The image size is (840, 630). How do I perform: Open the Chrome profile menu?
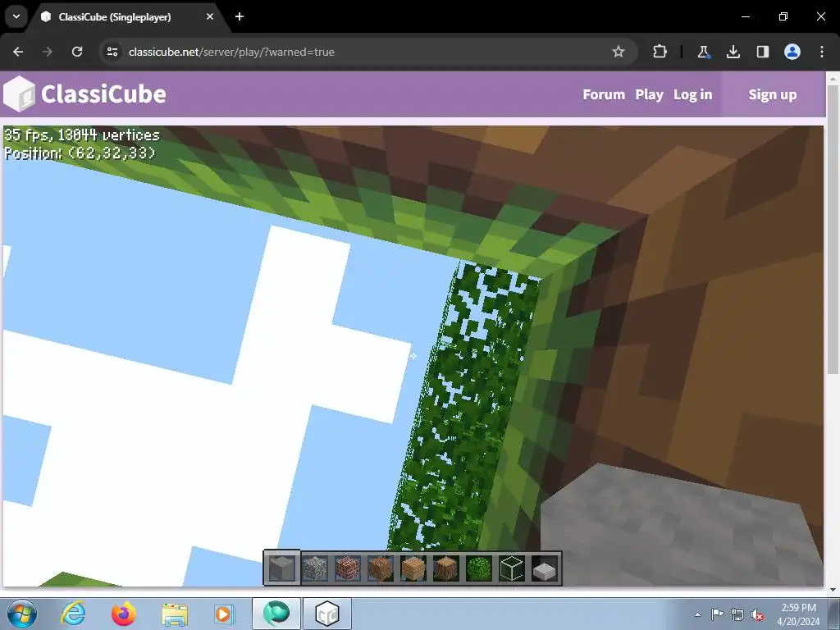click(x=792, y=52)
